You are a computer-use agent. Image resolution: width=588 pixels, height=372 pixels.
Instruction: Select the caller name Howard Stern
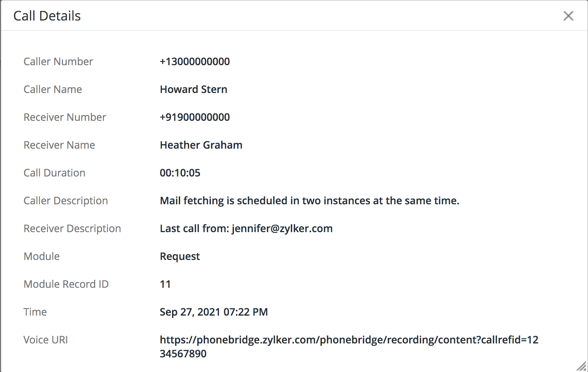193,89
